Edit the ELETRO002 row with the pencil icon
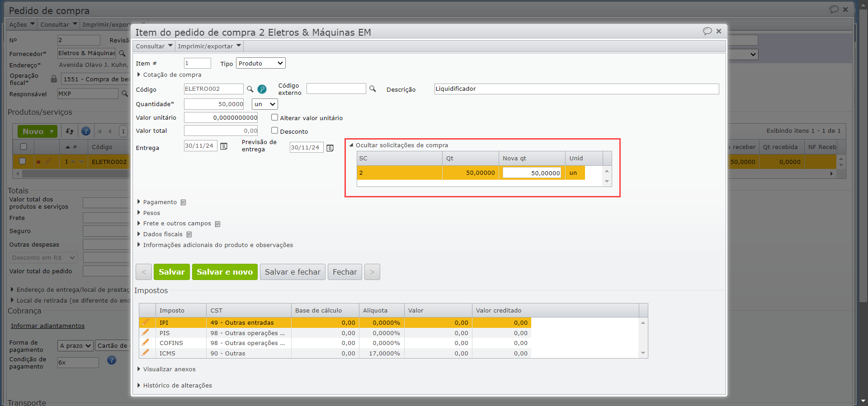The height and width of the screenshot is (406, 868). point(47,161)
